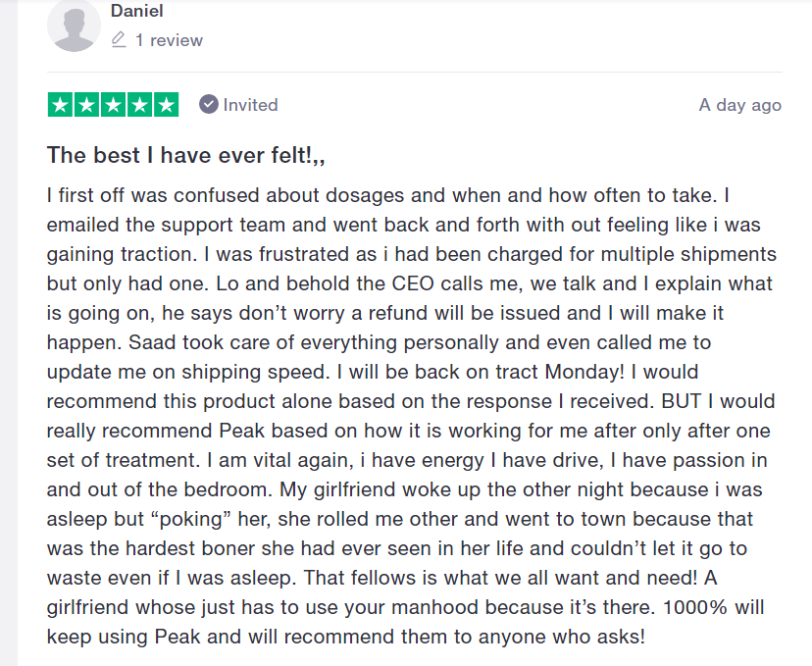Screen dimensions: 812x666
Task: Click the first green rating star
Action: pyautogui.click(x=60, y=105)
